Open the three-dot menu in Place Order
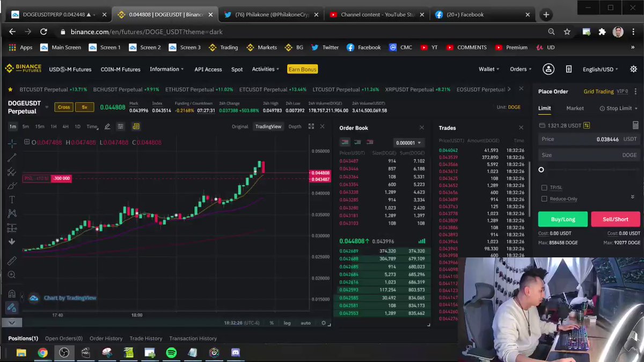The image size is (644, 362). click(x=635, y=92)
